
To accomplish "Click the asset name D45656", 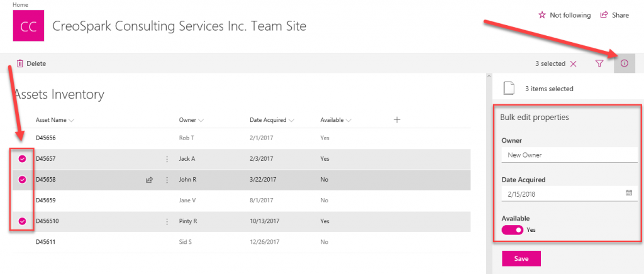I will click(x=45, y=138).
